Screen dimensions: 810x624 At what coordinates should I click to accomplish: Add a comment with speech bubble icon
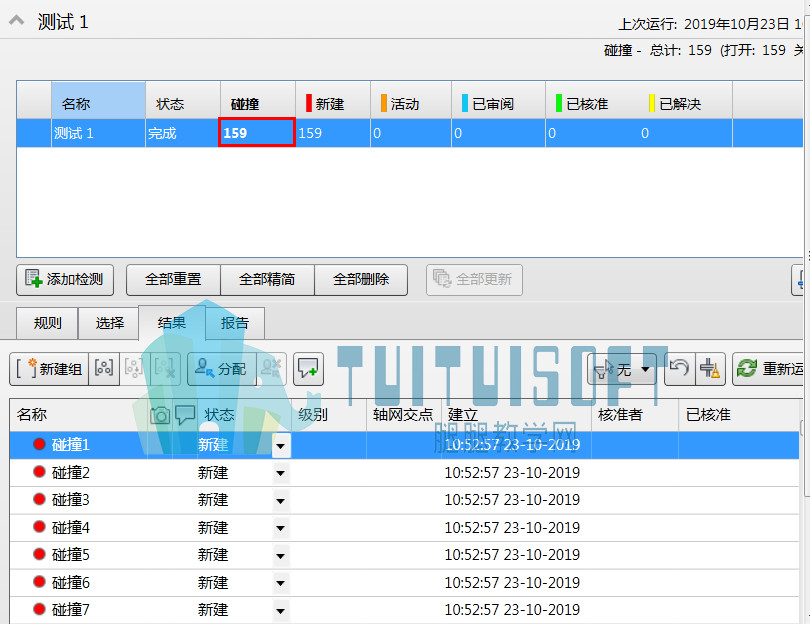[x=308, y=369]
